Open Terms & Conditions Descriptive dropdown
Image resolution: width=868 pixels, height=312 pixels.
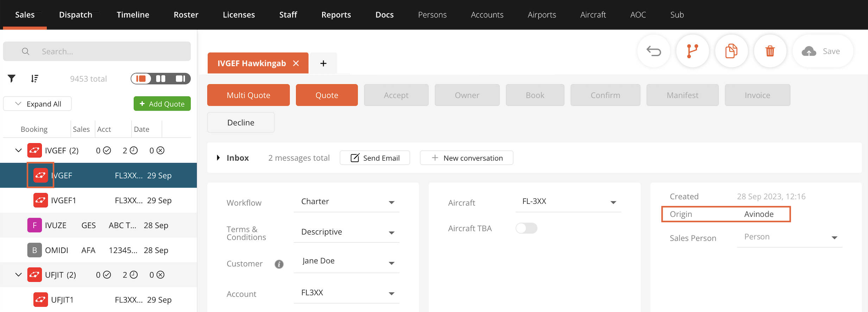(x=346, y=232)
